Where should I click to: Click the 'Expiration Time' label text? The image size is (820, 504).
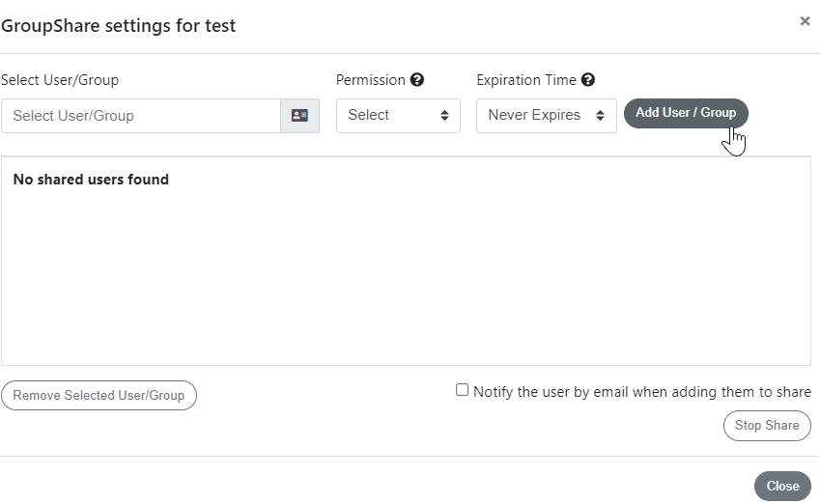526,80
